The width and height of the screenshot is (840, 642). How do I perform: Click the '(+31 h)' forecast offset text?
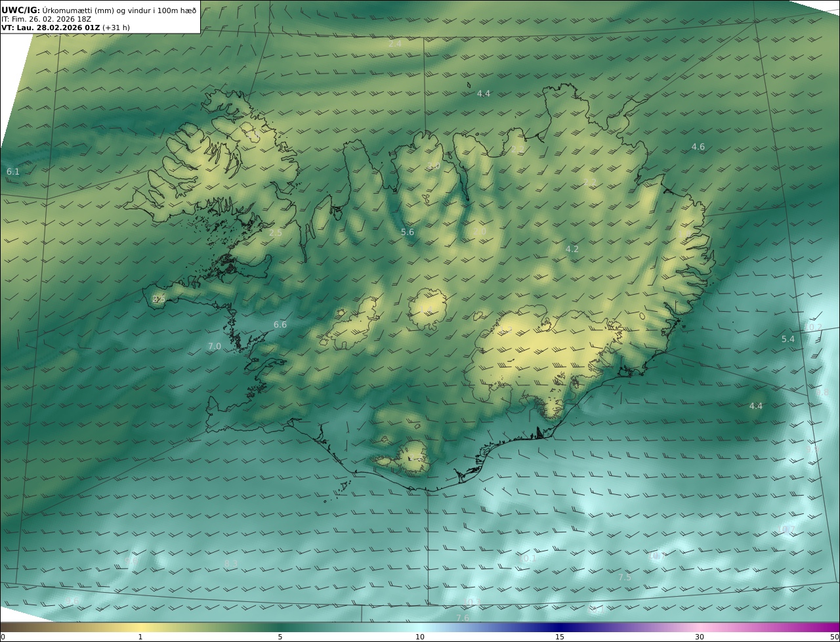[116, 28]
